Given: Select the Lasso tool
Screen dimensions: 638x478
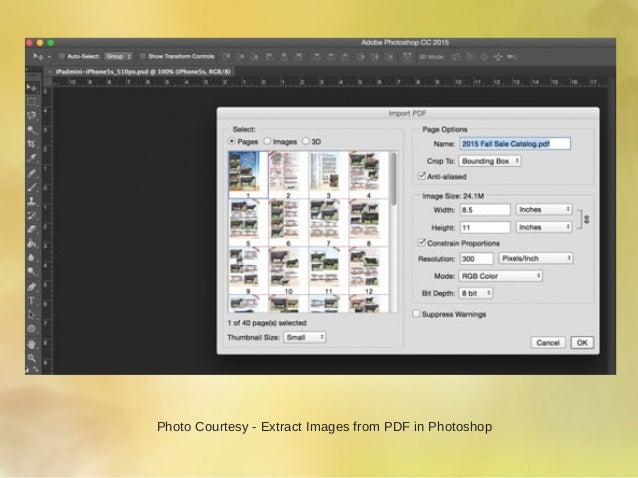Looking at the screenshot, I should pyautogui.click(x=32, y=116).
